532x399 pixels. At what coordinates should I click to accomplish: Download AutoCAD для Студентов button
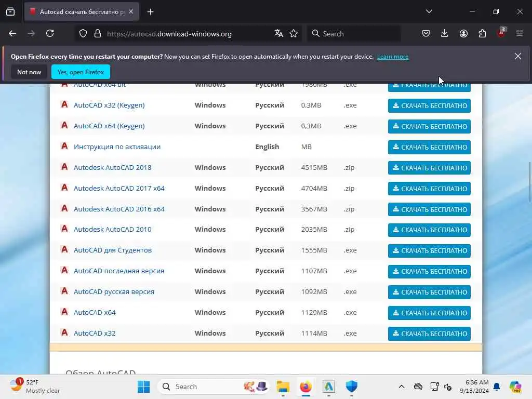tap(429, 250)
